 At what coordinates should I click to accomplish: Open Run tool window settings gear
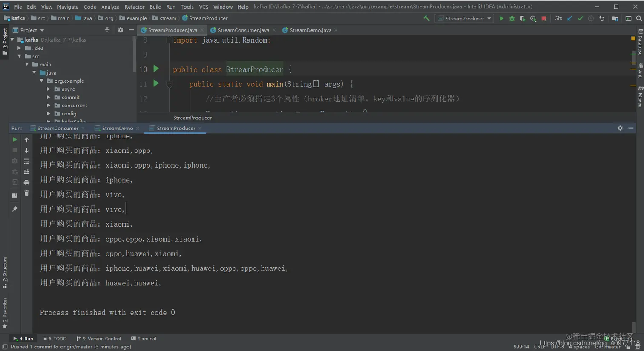pos(620,128)
